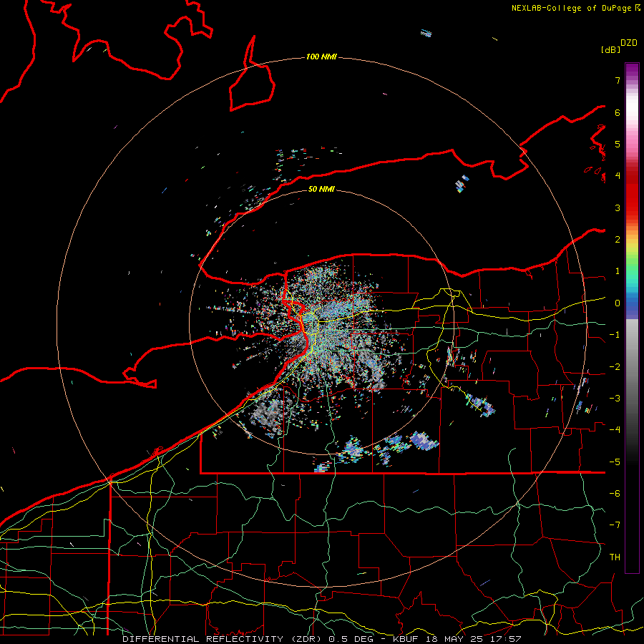644x644 pixels.
Task: Click the [dB] unit label
Action: click(x=610, y=49)
